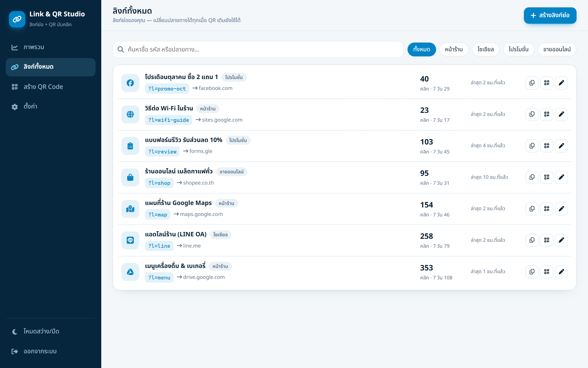Image resolution: width=588 pixels, height=368 pixels.
Task: Click the ?l=shop code badge
Action: [x=159, y=183]
